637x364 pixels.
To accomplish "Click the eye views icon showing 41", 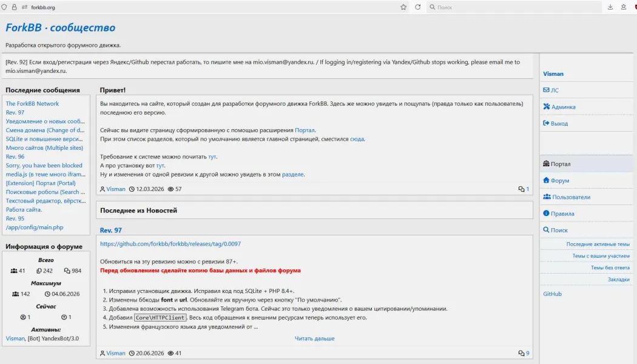I will pos(170,353).
